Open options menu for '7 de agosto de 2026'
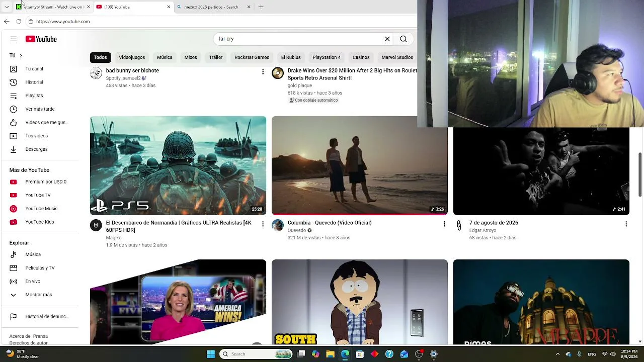 coord(626,224)
